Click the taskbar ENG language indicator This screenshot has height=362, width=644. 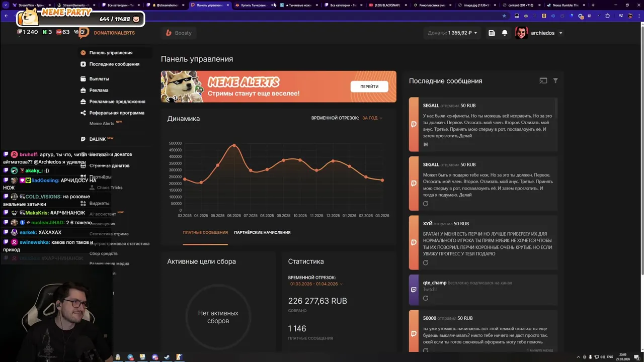pos(610,357)
